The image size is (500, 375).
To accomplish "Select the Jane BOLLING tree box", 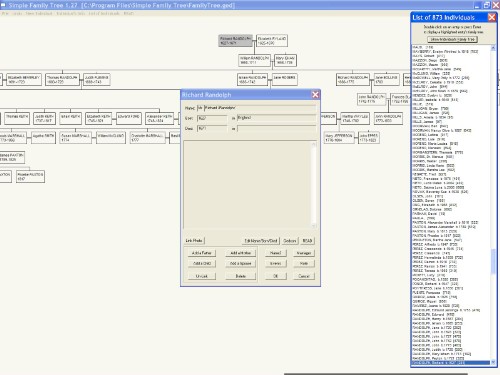I will pos(386,79).
